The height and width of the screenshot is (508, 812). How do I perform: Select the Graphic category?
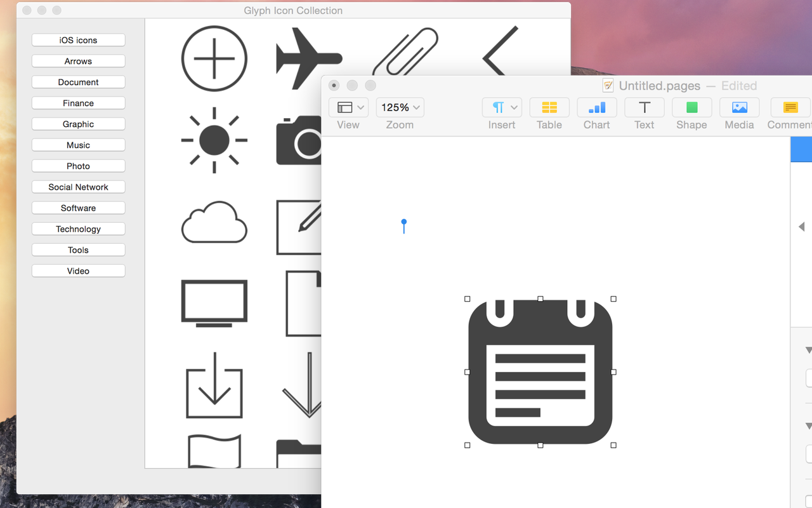pos(79,124)
